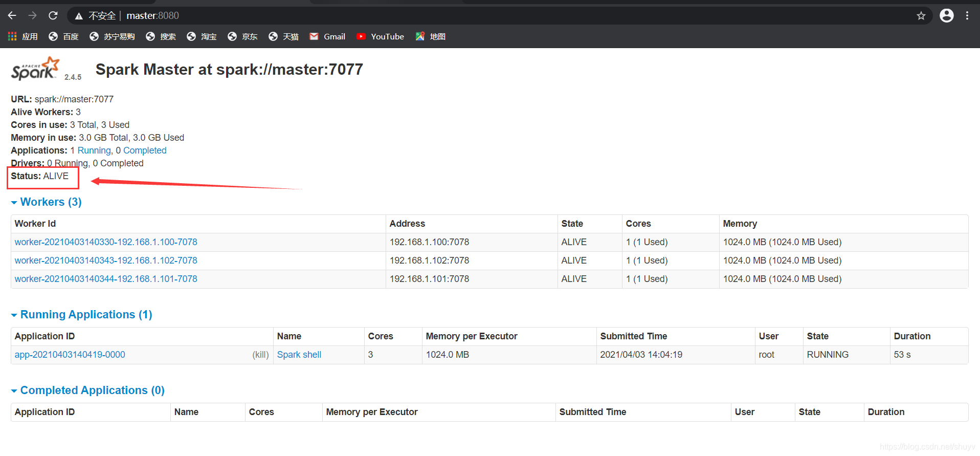Click the Spark Master page title heading

(229, 70)
